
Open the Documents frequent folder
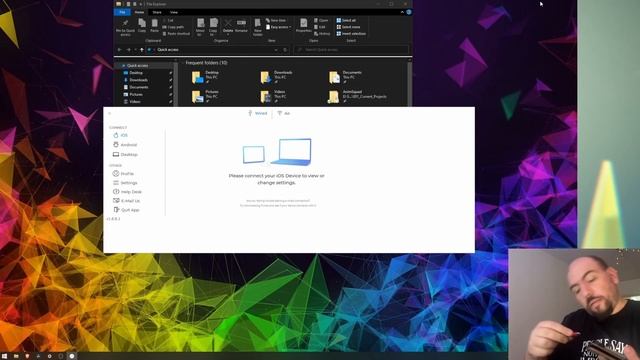(x=345, y=76)
